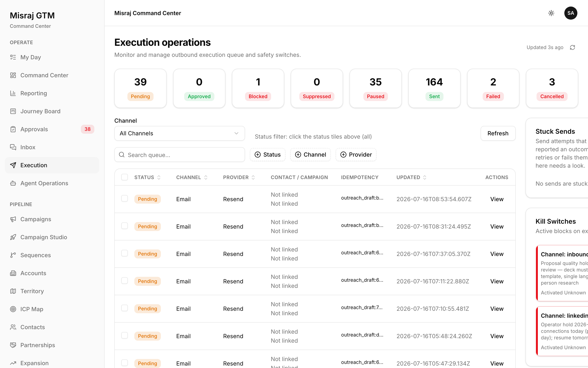Image resolution: width=588 pixels, height=368 pixels.
Task: Click the Accounts building icon
Action: (13, 273)
